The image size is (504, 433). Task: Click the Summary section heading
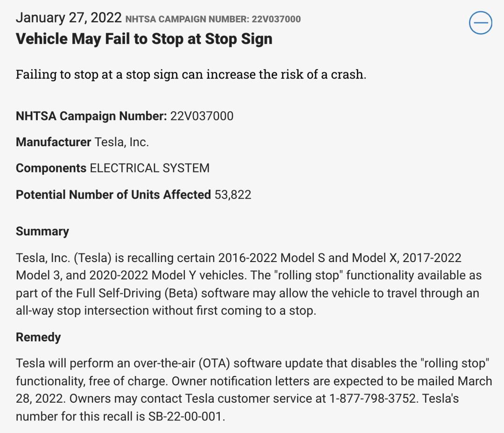(x=42, y=231)
